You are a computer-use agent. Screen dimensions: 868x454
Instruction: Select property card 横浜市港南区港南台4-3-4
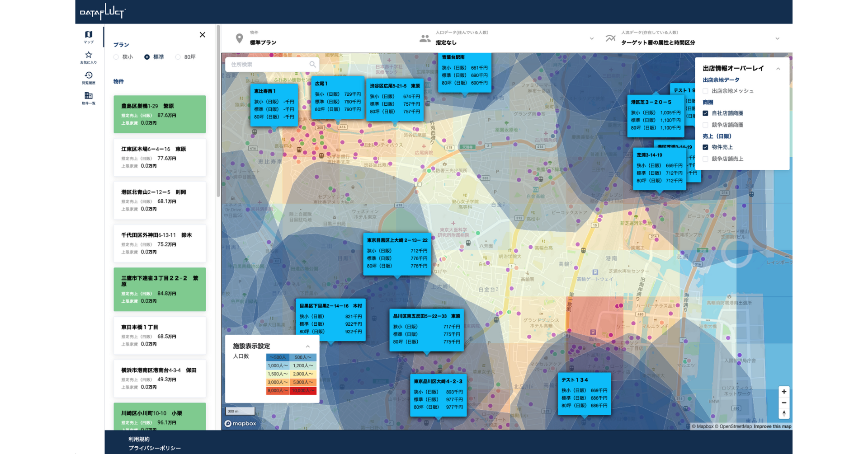(160, 378)
